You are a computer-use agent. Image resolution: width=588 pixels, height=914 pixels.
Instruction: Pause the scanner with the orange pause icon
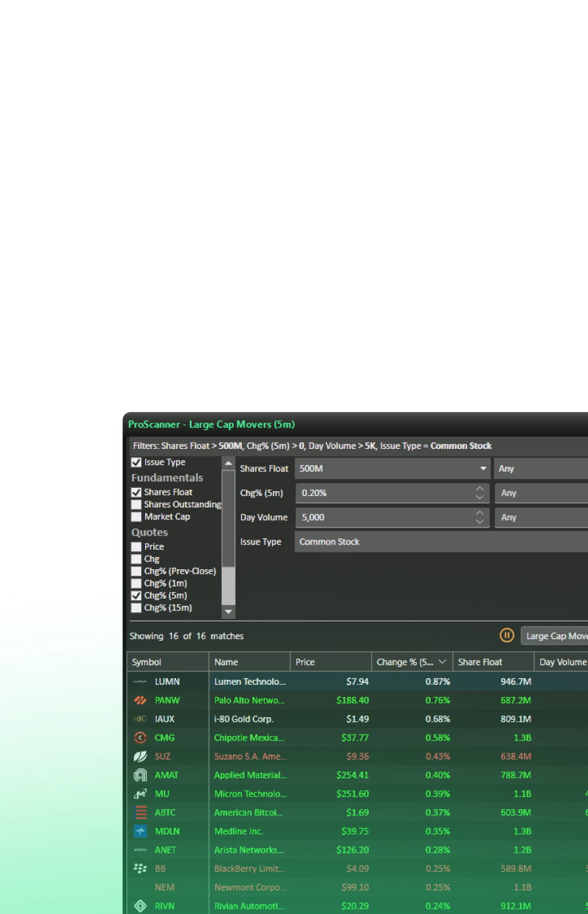[x=507, y=636]
